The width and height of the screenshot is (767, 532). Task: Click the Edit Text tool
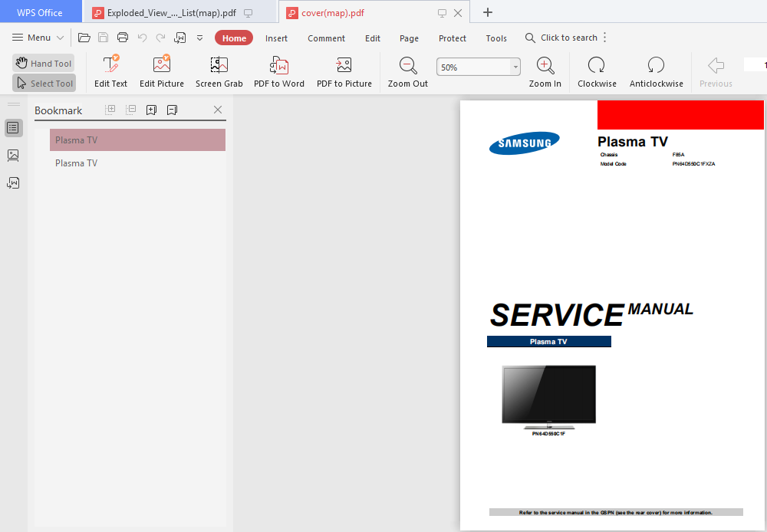[110, 71]
